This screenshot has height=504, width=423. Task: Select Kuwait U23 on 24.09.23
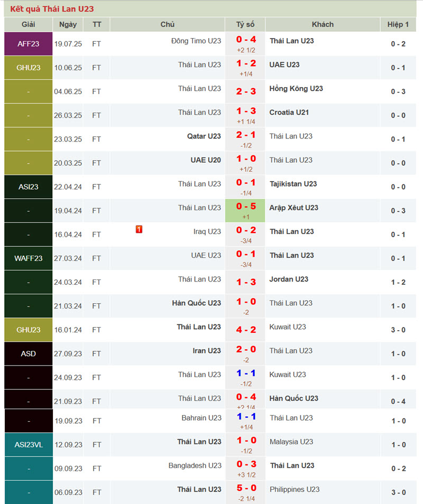tap(288, 375)
